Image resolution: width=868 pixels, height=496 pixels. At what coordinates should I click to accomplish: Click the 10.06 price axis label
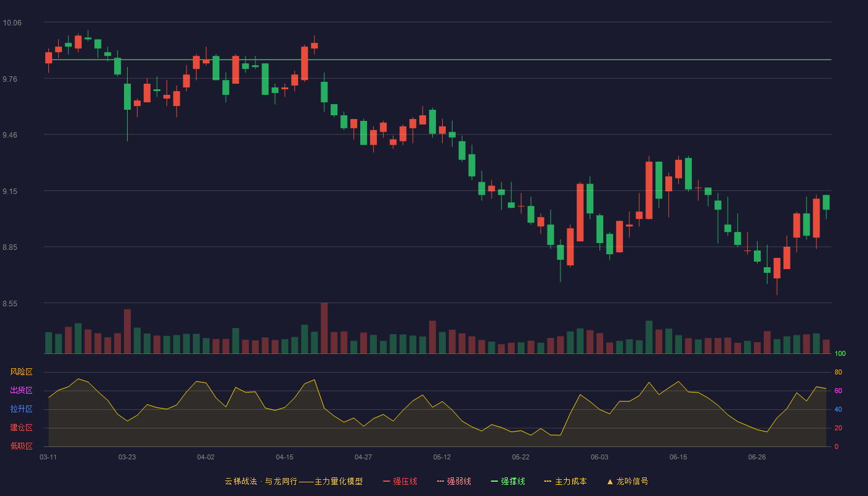[x=12, y=23]
